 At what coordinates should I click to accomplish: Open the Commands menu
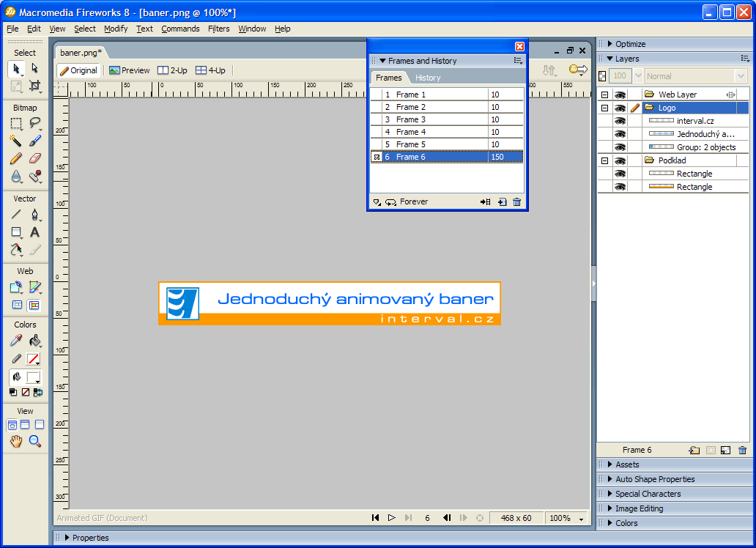pos(180,29)
